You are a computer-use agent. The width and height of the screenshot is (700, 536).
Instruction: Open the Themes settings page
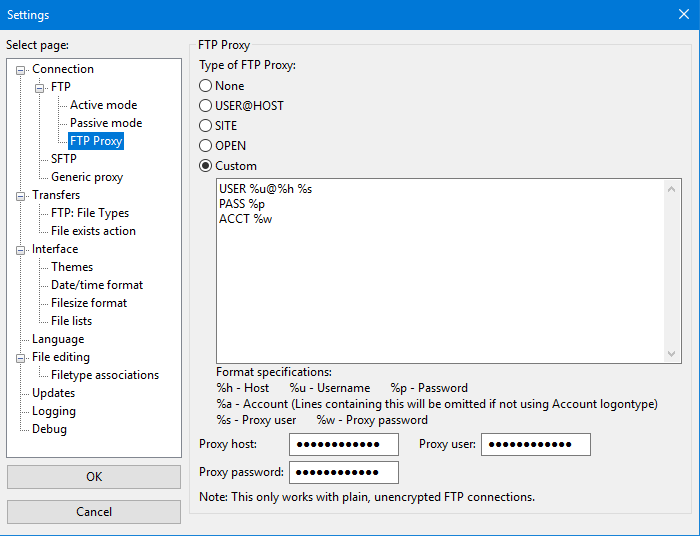click(x=72, y=267)
